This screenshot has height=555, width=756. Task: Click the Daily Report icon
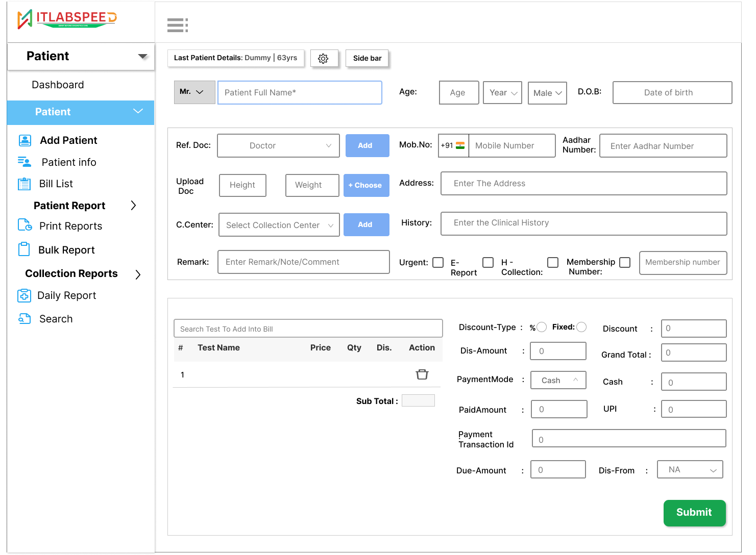[x=24, y=295]
